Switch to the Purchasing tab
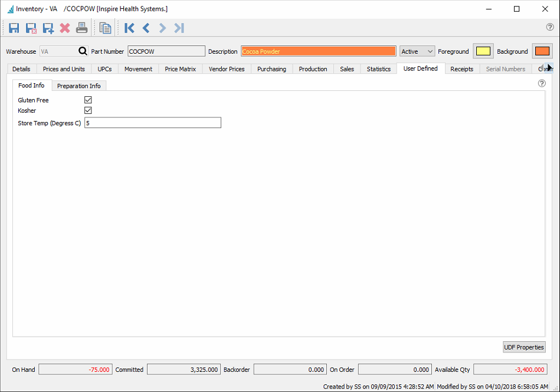The height and width of the screenshot is (392, 560). click(x=272, y=69)
